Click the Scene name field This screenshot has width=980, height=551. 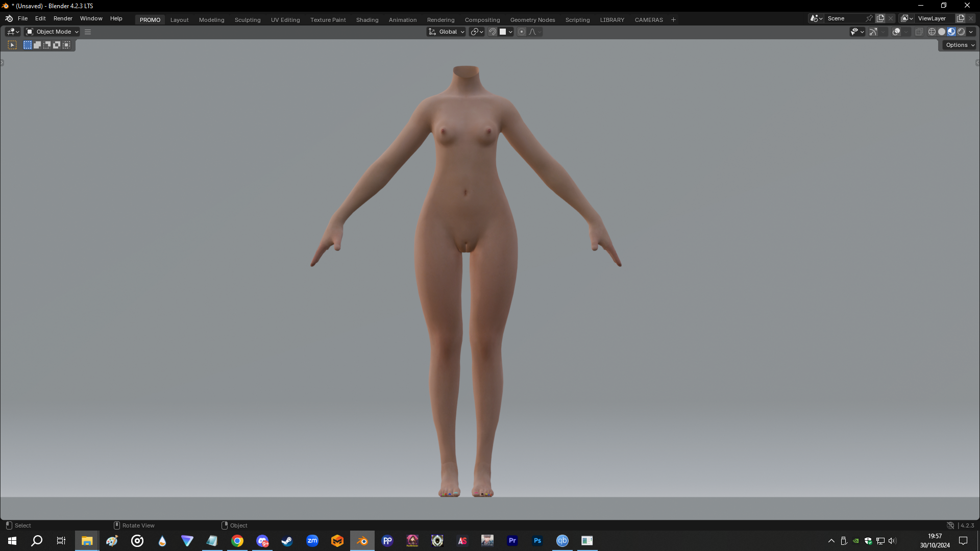[845, 18]
